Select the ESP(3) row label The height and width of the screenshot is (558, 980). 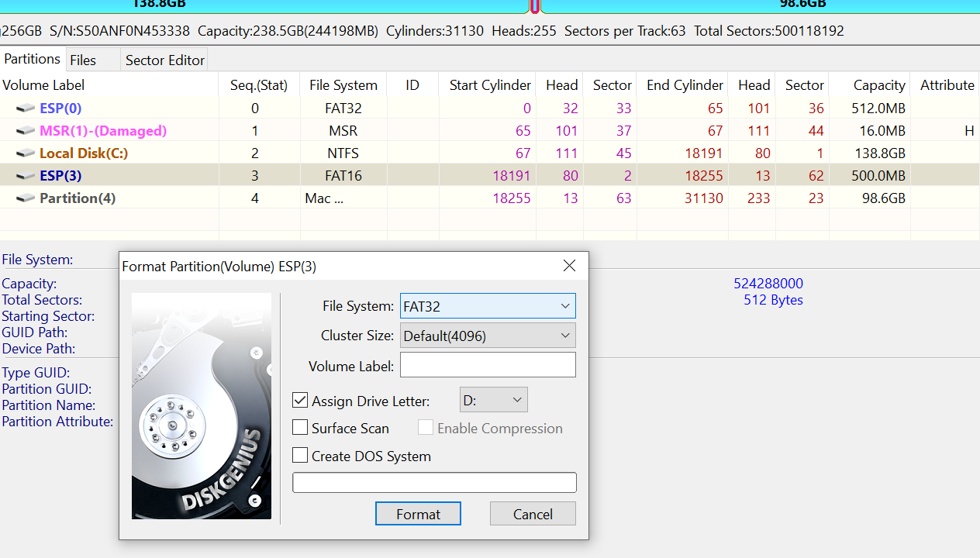pyautogui.click(x=60, y=176)
